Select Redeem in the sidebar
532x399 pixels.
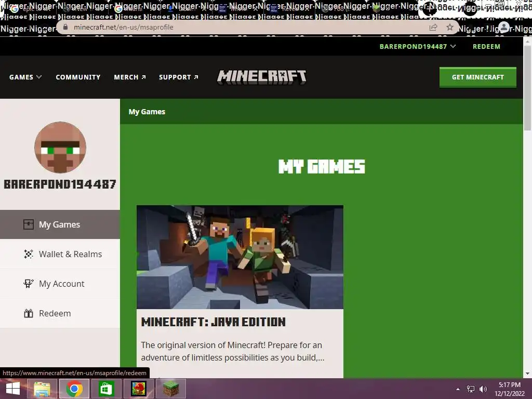point(60,313)
